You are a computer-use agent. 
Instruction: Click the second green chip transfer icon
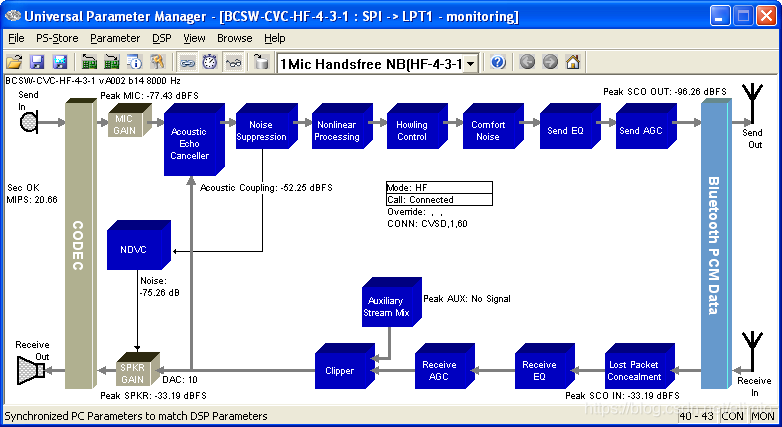point(111,62)
